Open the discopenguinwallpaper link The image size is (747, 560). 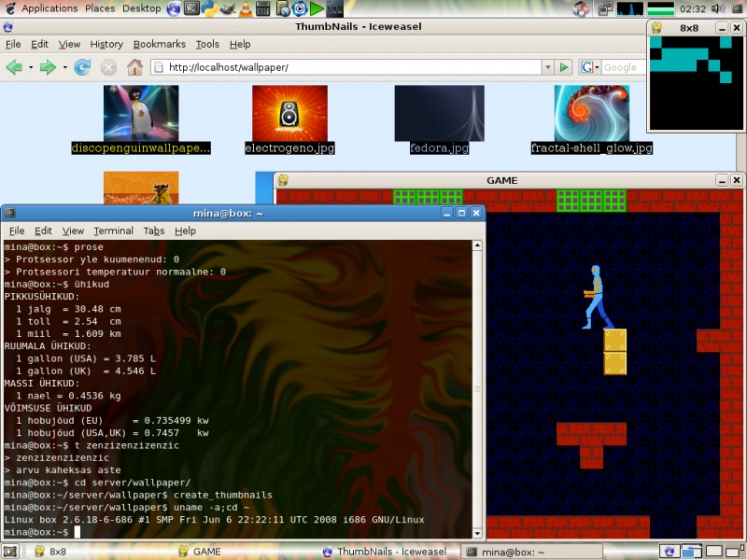click(x=141, y=148)
